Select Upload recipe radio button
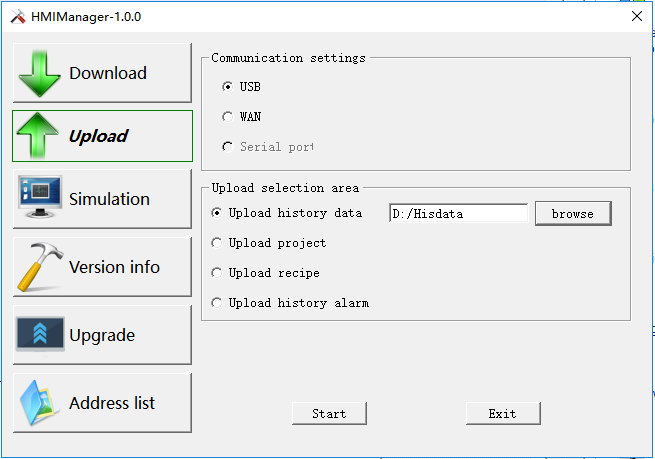The width and height of the screenshot is (655, 459). [217, 273]
